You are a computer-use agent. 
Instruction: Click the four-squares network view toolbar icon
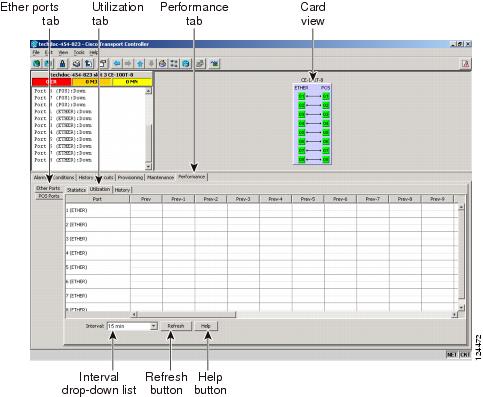point(174,63)
